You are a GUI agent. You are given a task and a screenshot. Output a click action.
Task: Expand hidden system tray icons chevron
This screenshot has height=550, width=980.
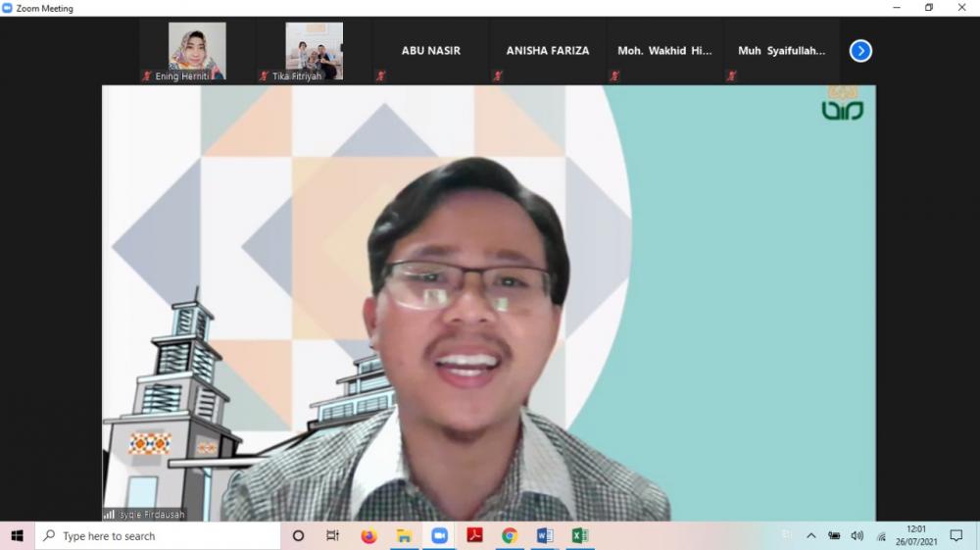(x=811, y=536)
